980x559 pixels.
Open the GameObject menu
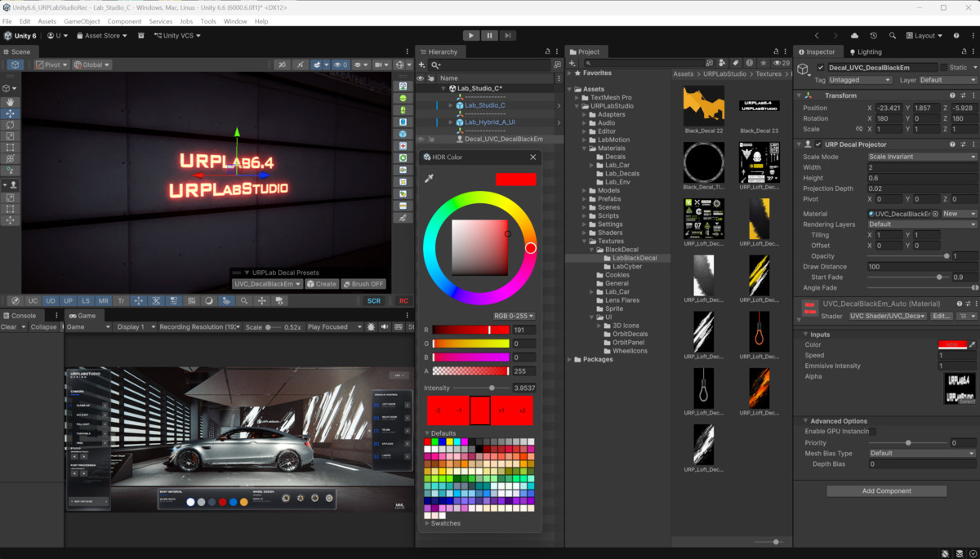[x=82, y=21]
